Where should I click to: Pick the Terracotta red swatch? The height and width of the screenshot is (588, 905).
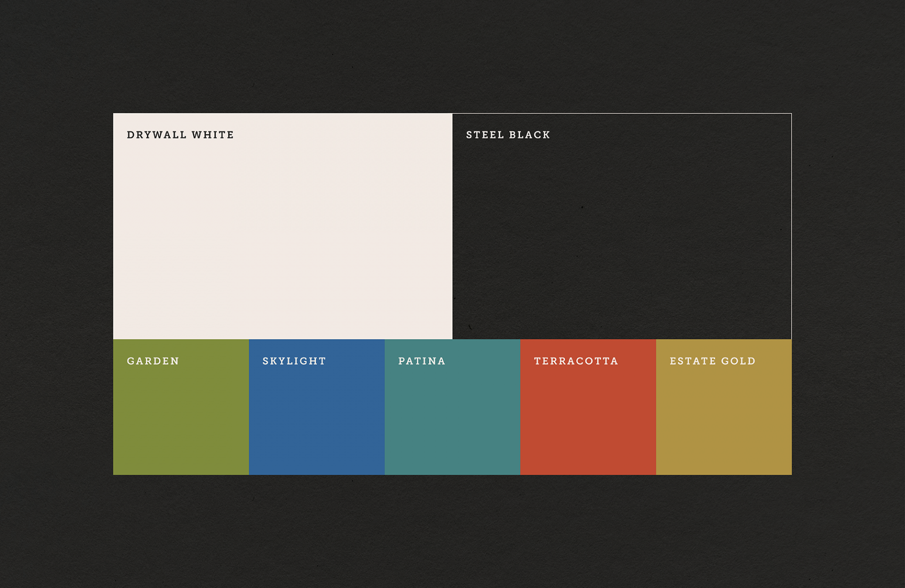tap(588, 407)
